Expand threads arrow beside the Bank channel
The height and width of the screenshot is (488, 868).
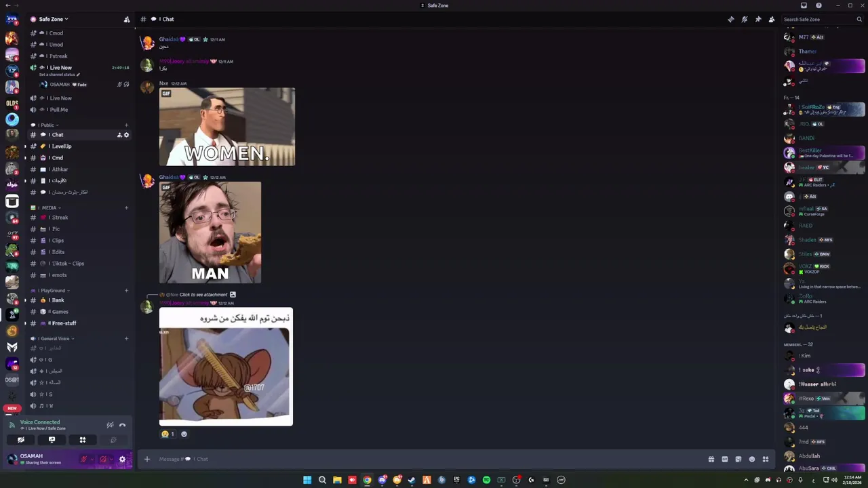tap(25, 300)
